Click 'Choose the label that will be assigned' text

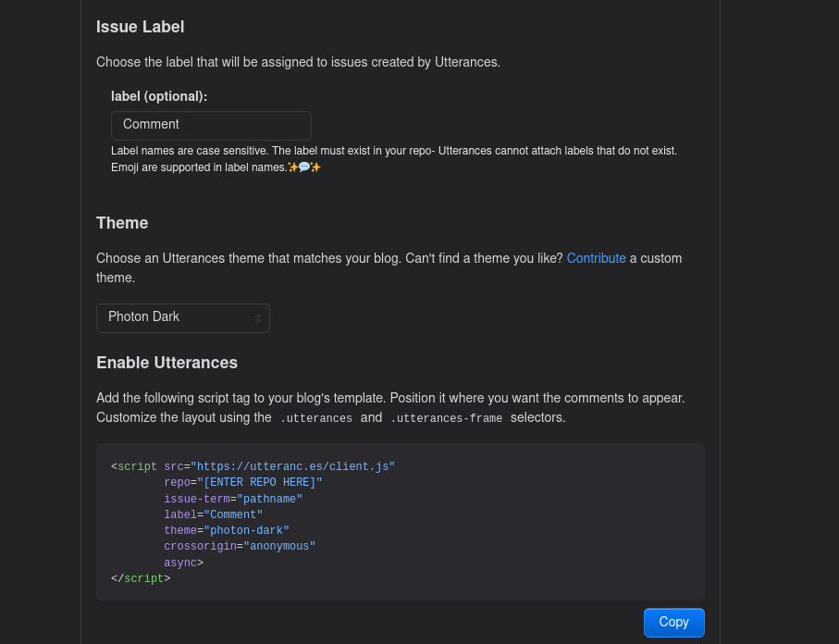(298, 62)
